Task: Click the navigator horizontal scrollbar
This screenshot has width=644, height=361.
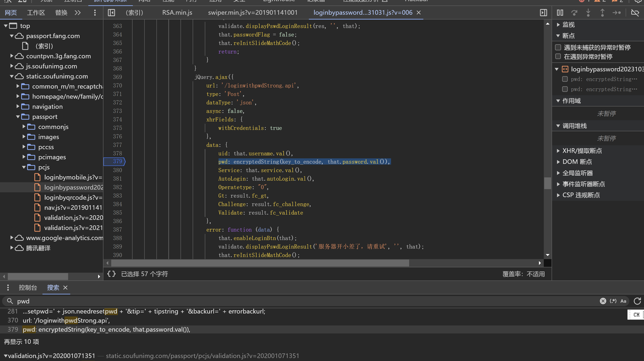Action: [38, 277]
